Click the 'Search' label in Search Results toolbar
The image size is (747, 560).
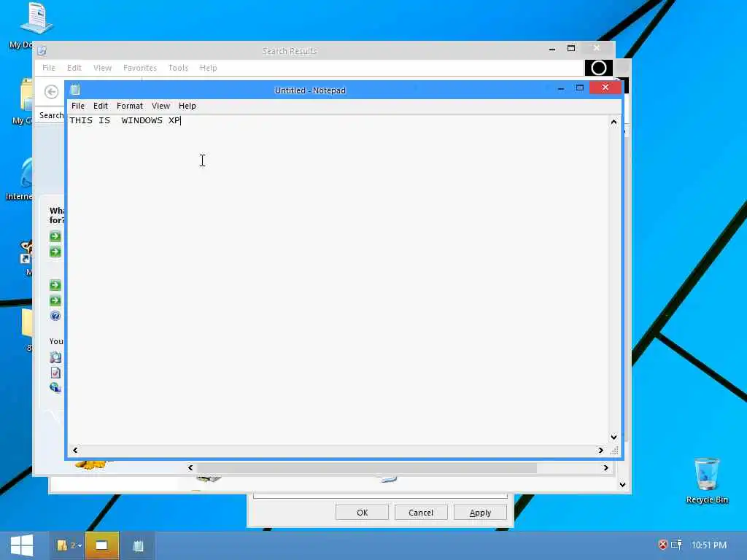coord(51,115)
